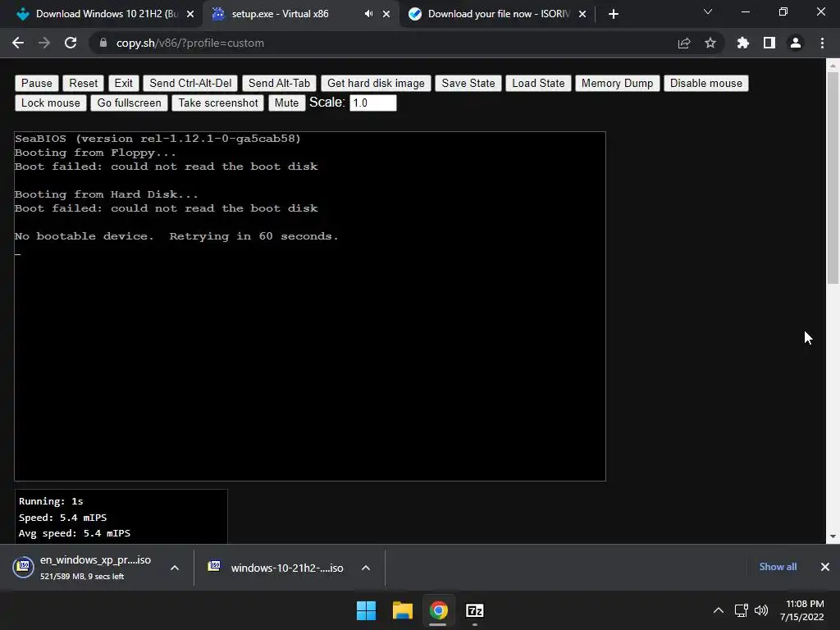
Task: Focus the Scale input field
Action: pos(373,103)
